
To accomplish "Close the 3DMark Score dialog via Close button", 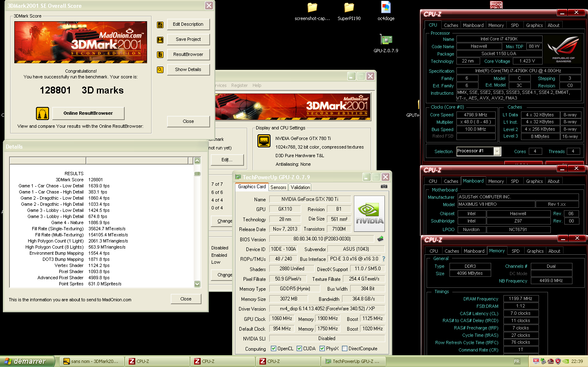I will click(x=188, y=121).
